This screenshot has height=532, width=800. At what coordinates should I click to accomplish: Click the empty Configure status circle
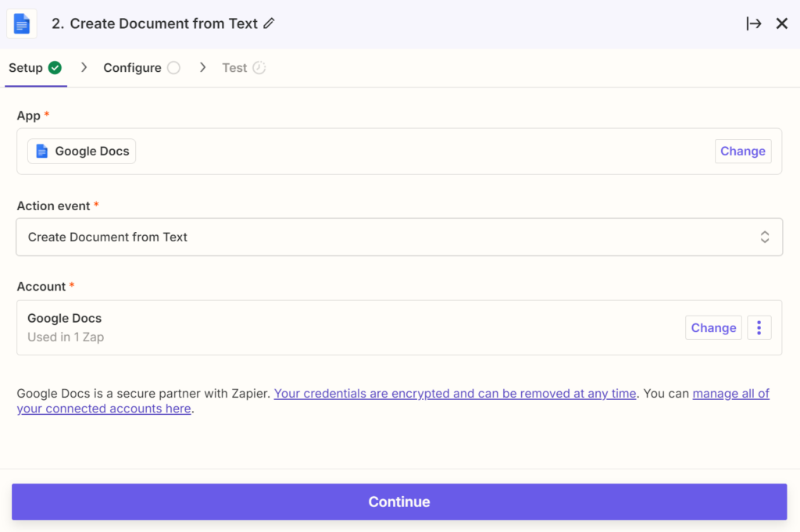point(173,68)
